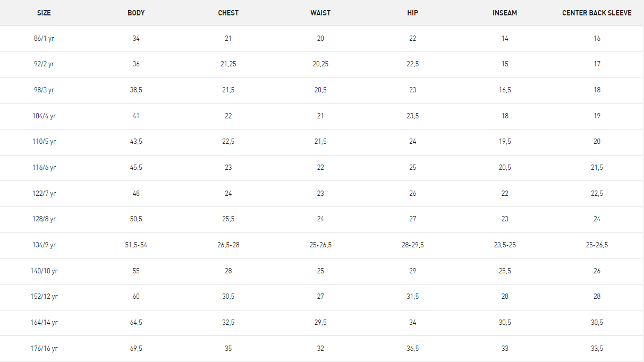The width and height of the screenshot is (644, 362).
Task: Click hip value 28-29,5 cell
Action: pyautogui.click(x=413, y=245)
